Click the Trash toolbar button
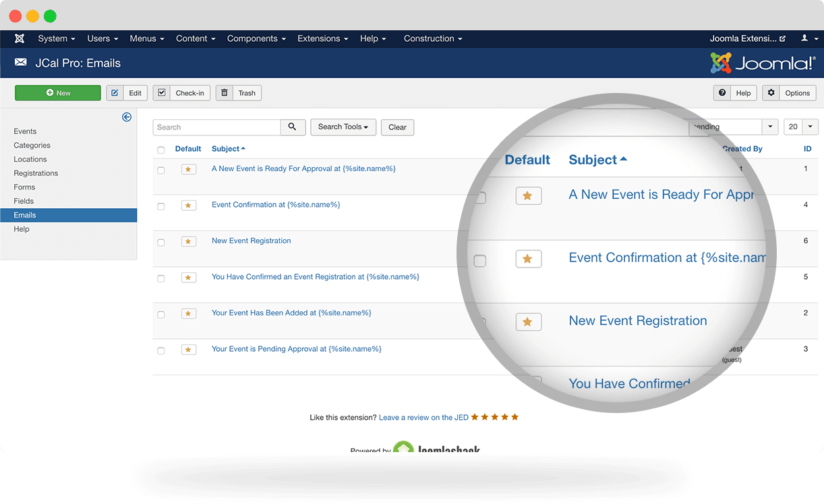The height and width of the screenshot is (504, 824). [239, 93]
